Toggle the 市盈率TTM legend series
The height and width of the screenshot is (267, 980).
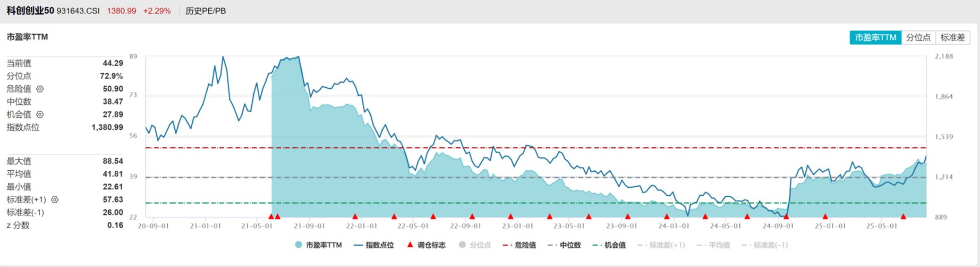(318, 245)
